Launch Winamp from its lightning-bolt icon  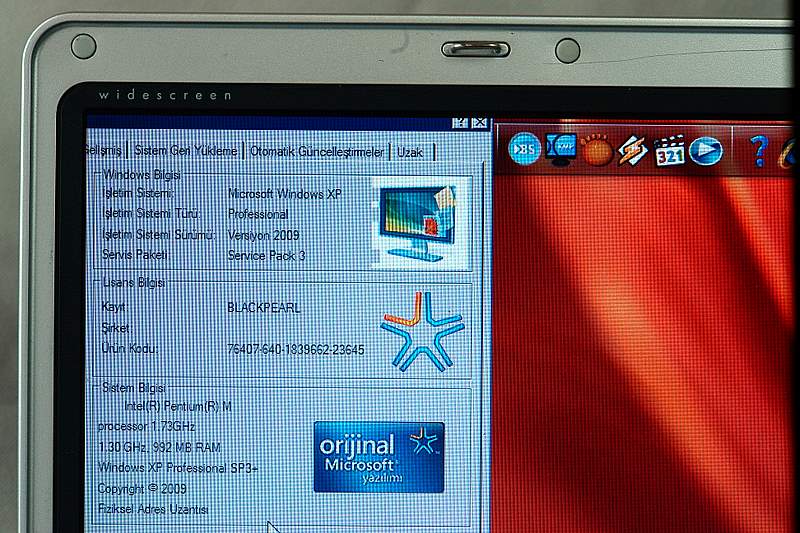point(633,150)
